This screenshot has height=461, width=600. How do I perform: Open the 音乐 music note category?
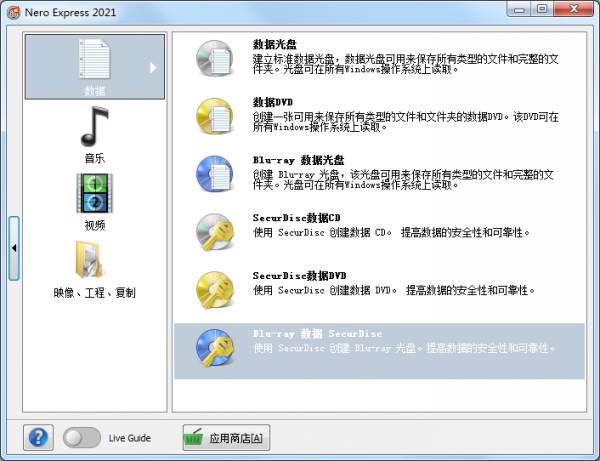[94, 133]
